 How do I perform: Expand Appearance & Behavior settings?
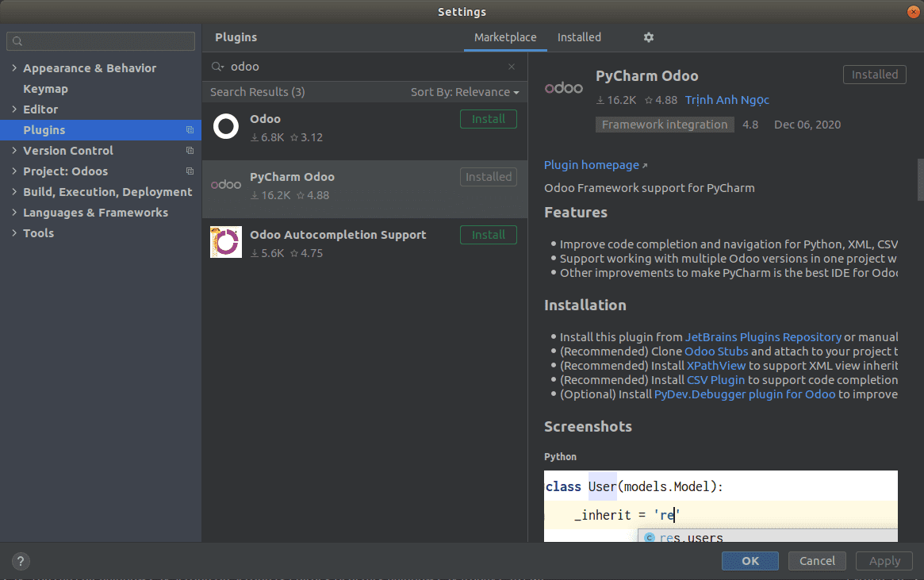14,67
